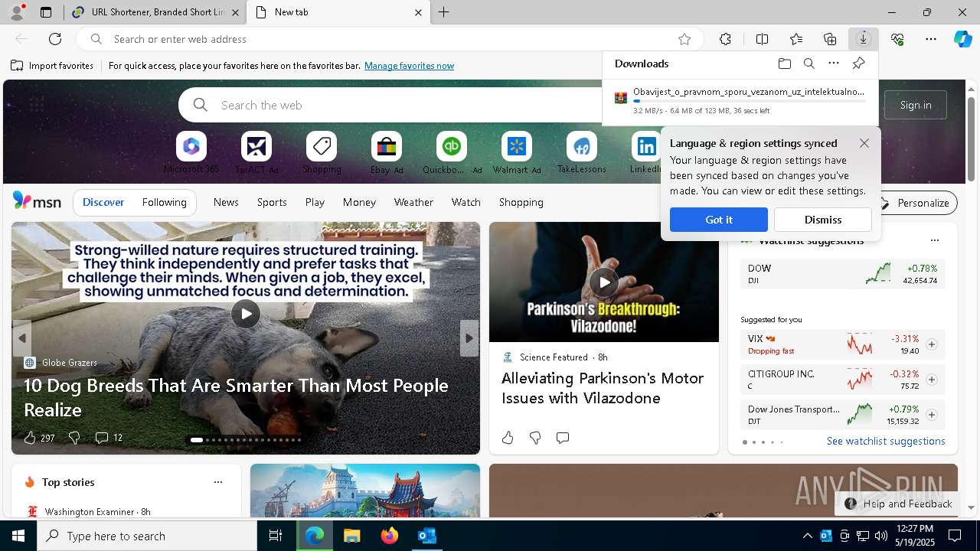Open the Quickbooks shortcut tile
980x551 pixels.
pyautogui.click(x=452, y=152)
